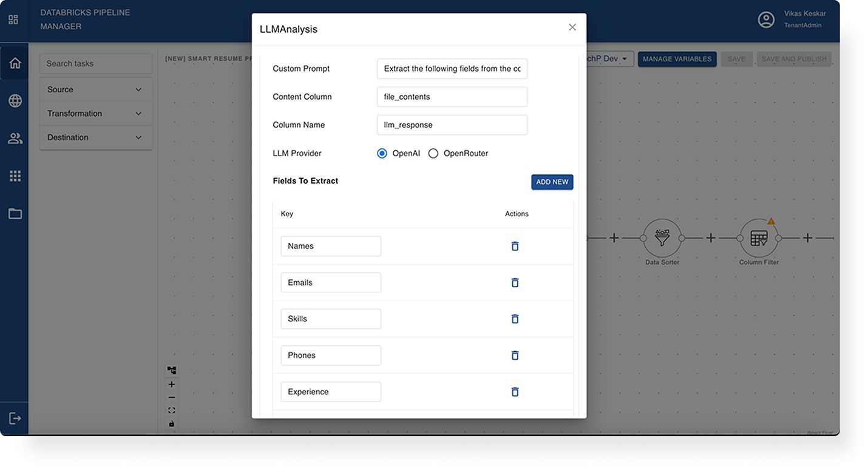Image resolution: width=868 pixels, height=469 pixels.
Task: Click the Search tasks box
Action: [x=96, y=63]
